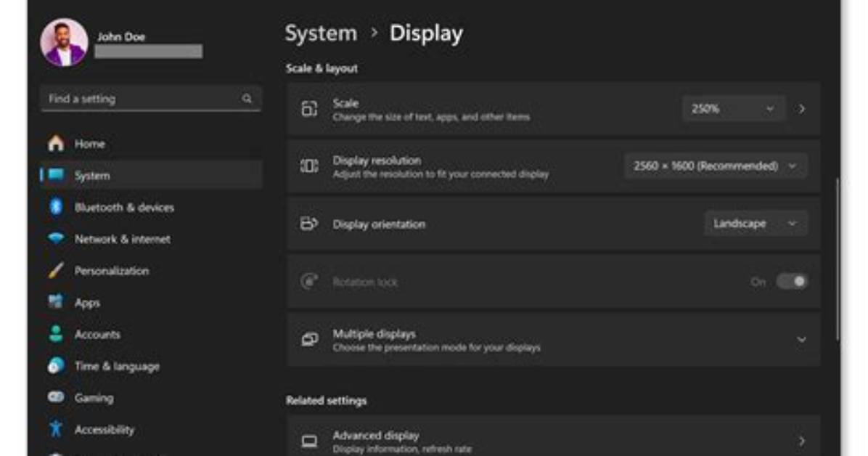Open the Home page label
The height and width of the screenshot is (456, 868).
90,144
